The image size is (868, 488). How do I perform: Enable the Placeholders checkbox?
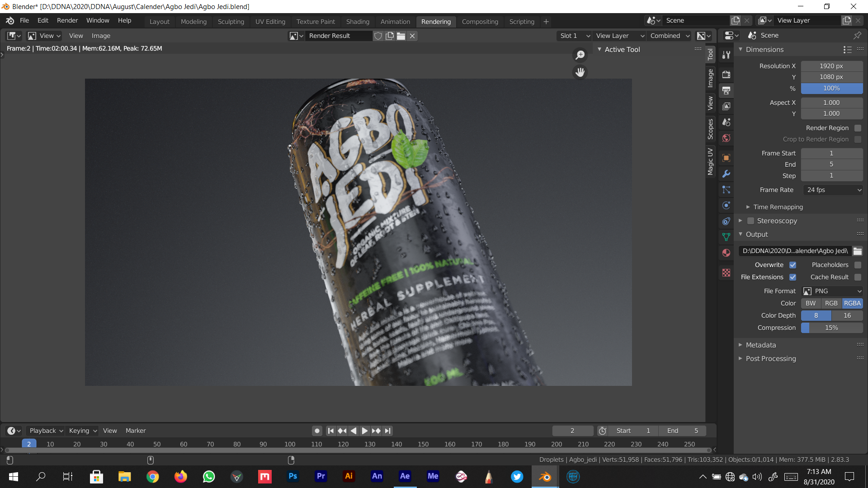pyautogui.click(x=858, y=265)
